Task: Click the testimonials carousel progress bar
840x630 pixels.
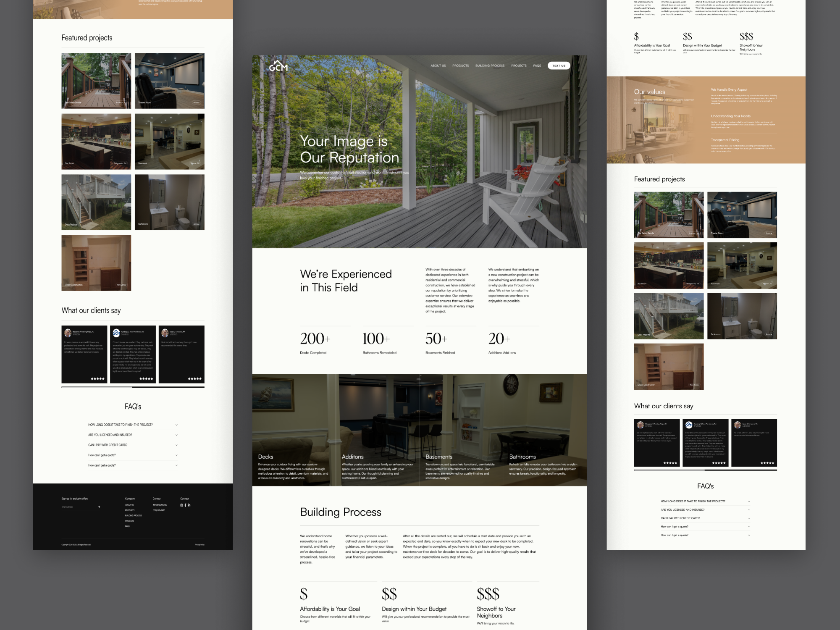Action: 133,387
